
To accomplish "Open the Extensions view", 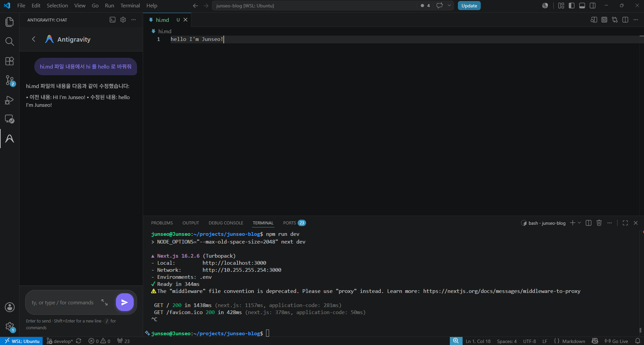I will (10, 61).
